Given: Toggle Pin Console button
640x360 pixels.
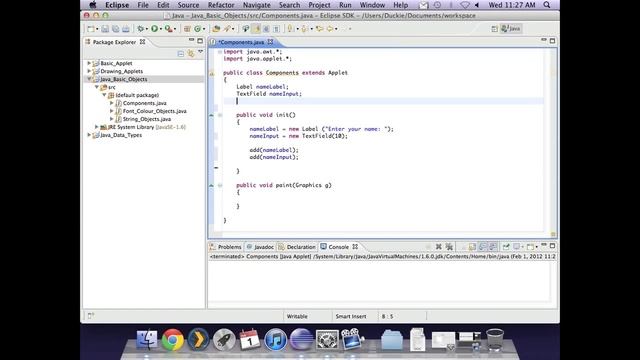Looking at the screenshot, I should 506,247.
